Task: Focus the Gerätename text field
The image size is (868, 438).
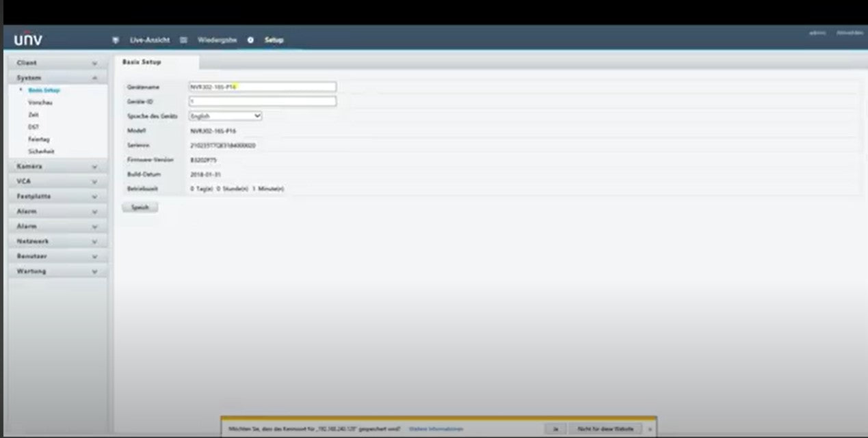Action: tap(262, 87)
